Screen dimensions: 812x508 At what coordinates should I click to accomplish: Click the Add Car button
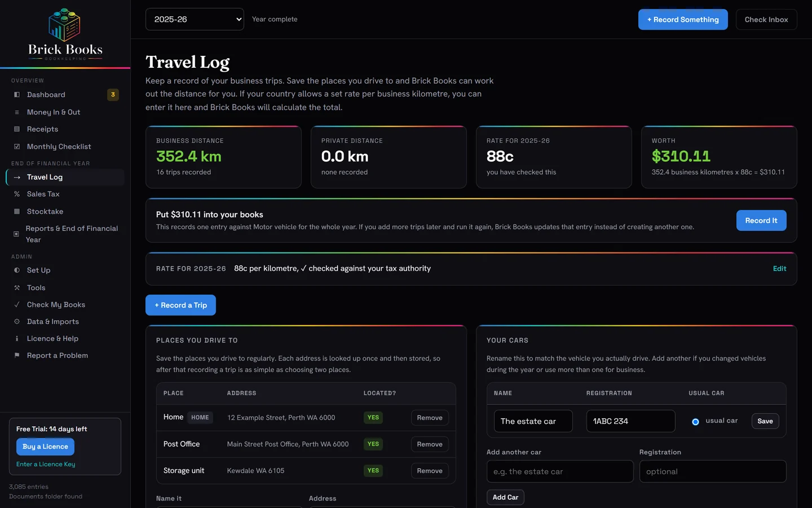pos(505,497)
